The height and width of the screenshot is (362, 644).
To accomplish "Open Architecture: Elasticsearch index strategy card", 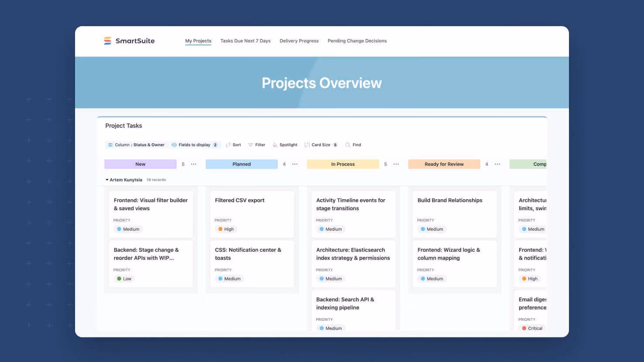I will coord(353,264).
